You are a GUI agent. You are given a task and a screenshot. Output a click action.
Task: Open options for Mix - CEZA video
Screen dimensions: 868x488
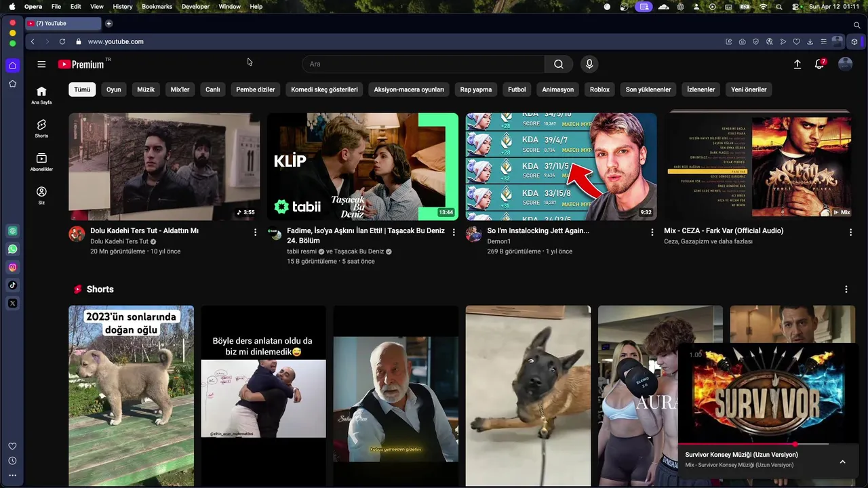[851, 232]
